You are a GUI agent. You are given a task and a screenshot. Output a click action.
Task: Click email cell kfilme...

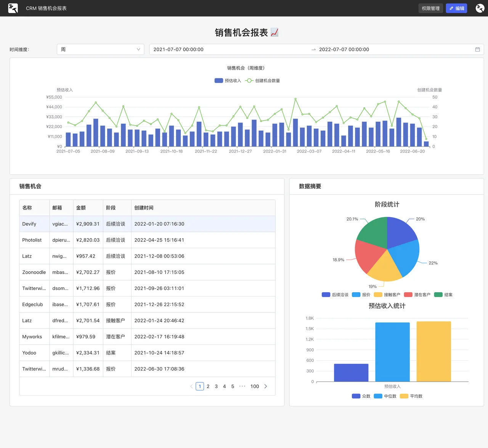click(61, 337)
